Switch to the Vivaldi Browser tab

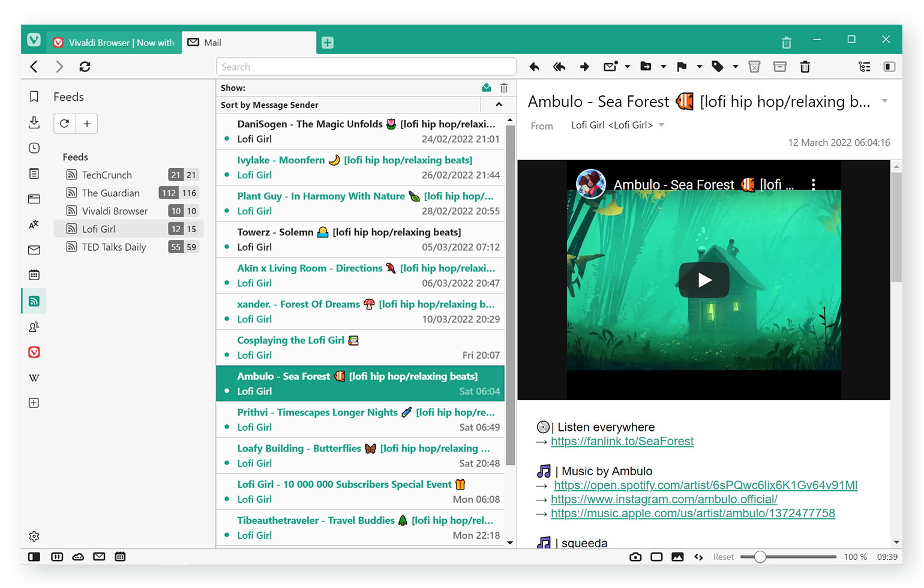point(115,43)
